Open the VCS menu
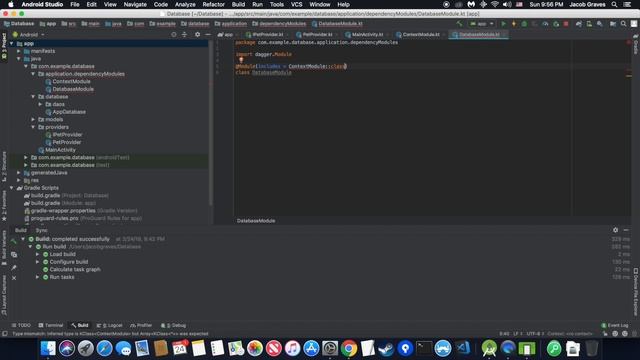The height and width of the screenshot is (360, 640). pos(297,4)
